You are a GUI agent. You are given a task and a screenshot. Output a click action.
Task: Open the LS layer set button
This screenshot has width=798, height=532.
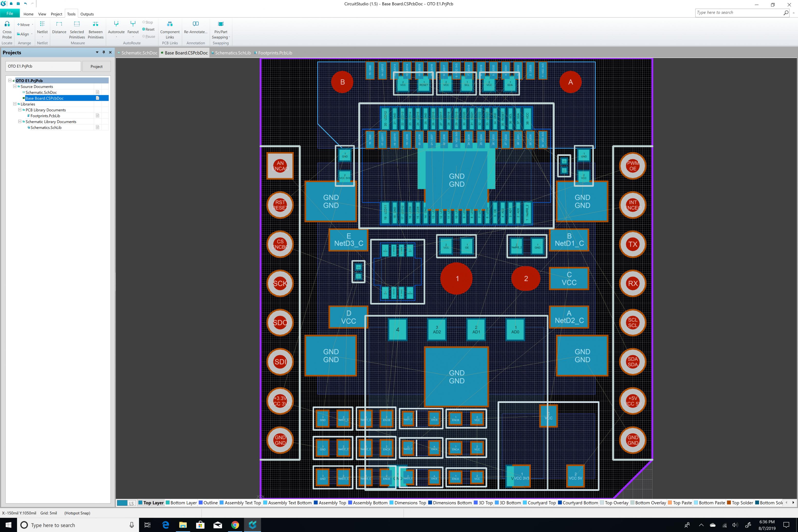pyautogui.click(x=131, y=503)
